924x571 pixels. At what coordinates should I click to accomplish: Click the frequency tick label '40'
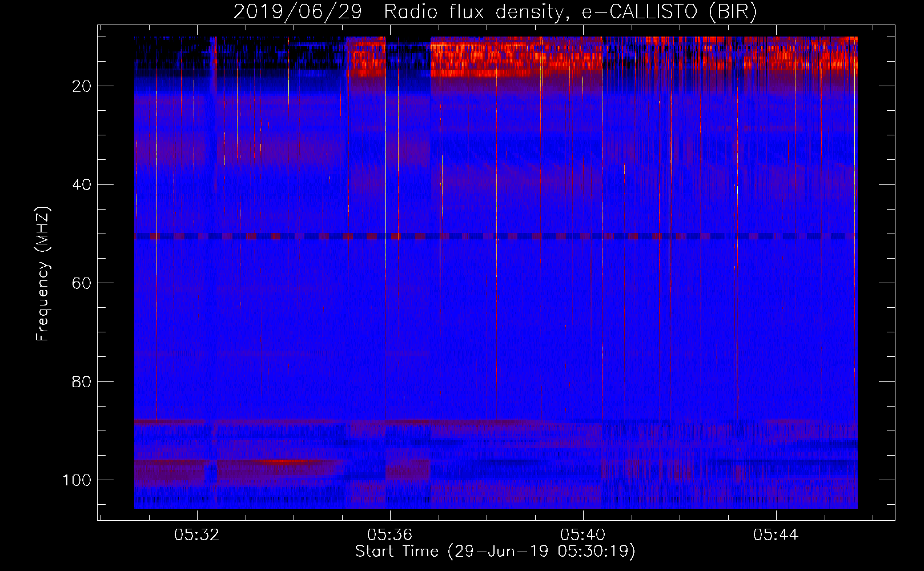tap(82, 185)
